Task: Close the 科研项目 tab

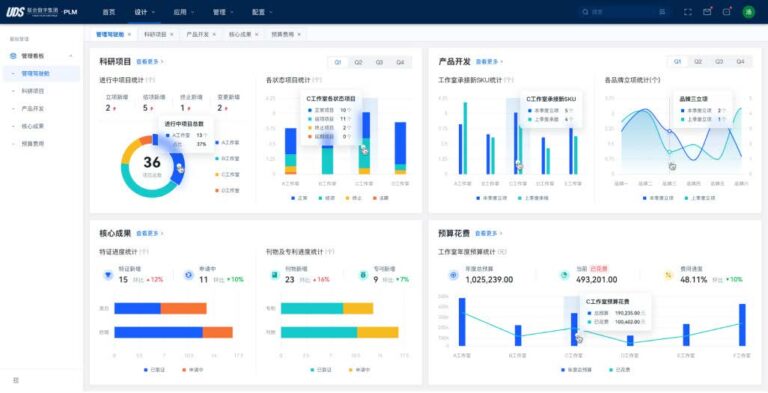Action: tap(172, 34)
